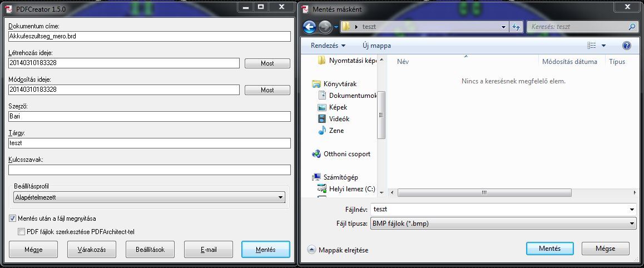Open Helyi lemez (C:) drive
This screenshot has width=644, height=268.
click(x=346, y=189)
